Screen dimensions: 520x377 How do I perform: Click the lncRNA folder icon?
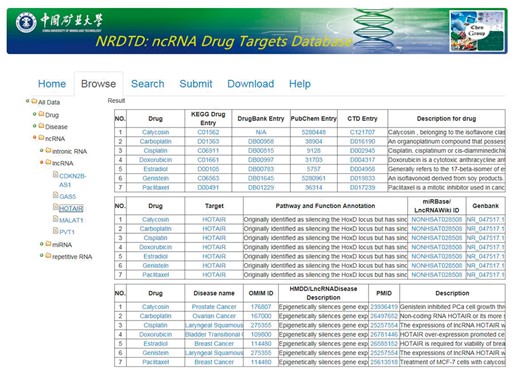click(48, 162)
